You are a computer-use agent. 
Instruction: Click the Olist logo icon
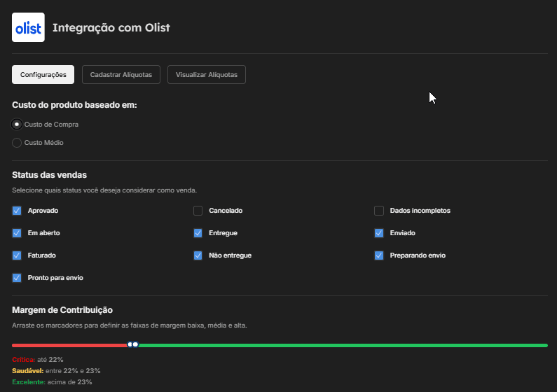coord(28,27)
